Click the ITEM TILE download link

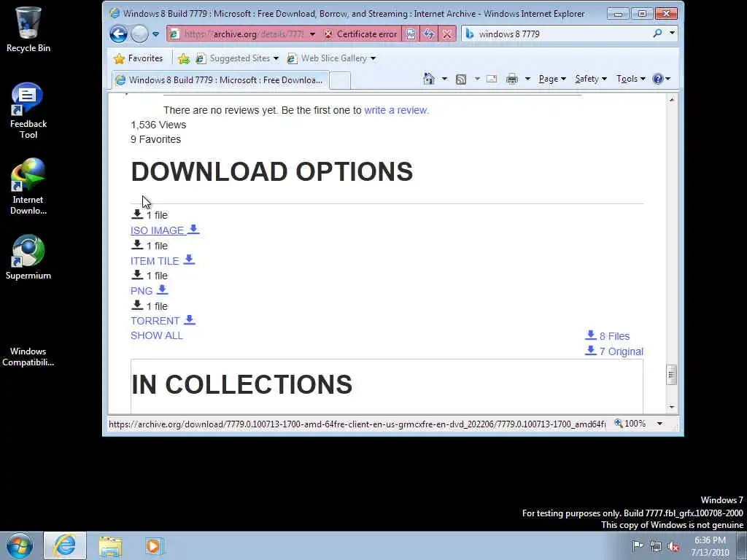click(163, 260)
